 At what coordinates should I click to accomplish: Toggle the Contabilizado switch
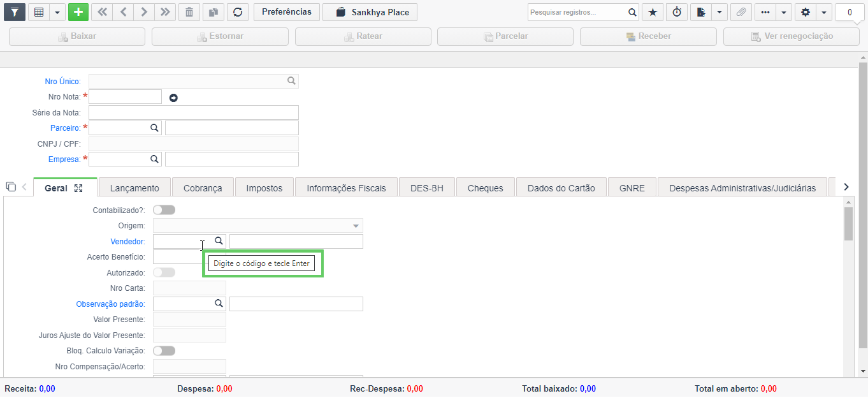[164, 210]
